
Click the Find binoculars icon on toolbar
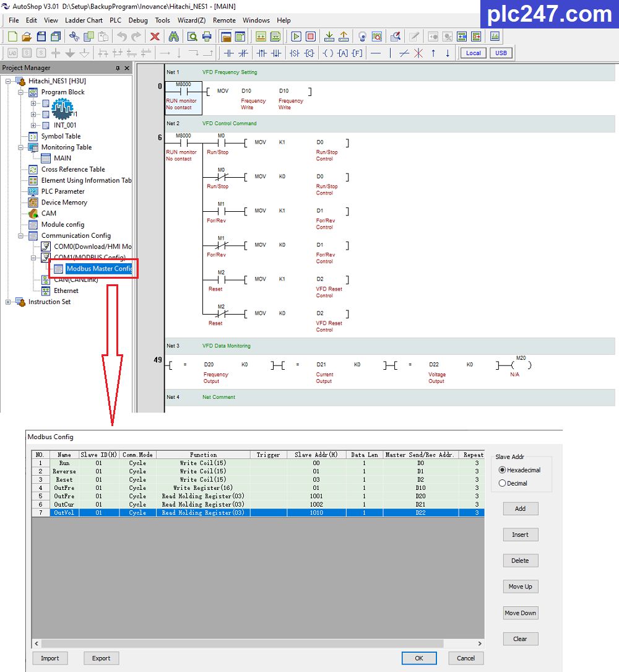(x=175, y=37)
